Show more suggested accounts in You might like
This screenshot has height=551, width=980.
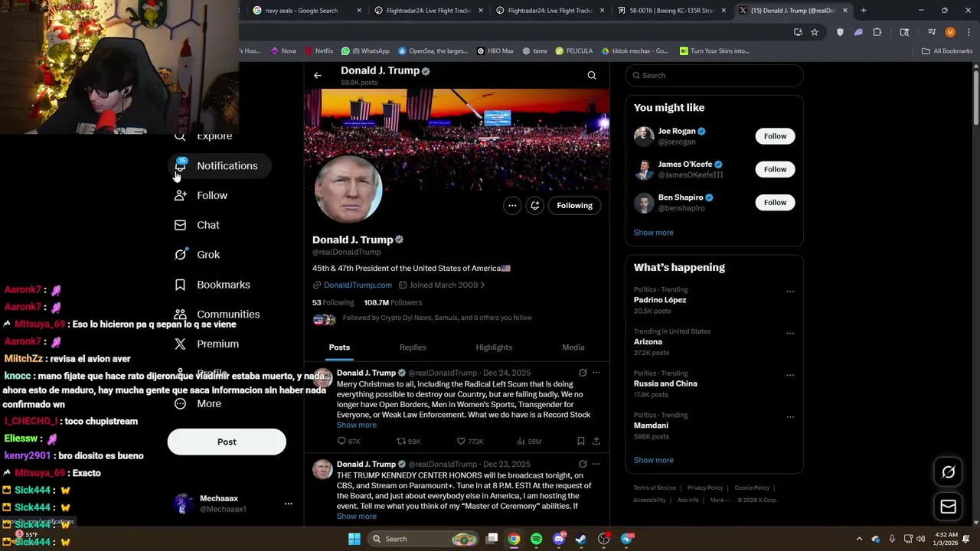[x=654, y=233]
